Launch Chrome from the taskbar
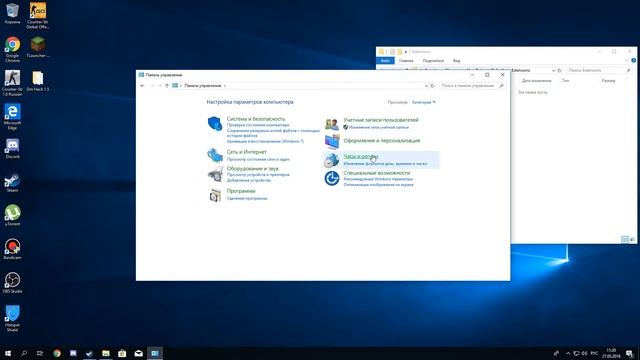The height and width of the screenshot is (360, 640). (x=57, y=353)
